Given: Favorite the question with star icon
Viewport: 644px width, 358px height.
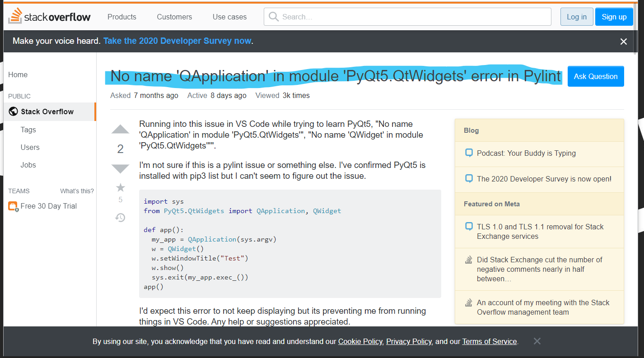Looking at the screenshot, I should pos(120,187).
